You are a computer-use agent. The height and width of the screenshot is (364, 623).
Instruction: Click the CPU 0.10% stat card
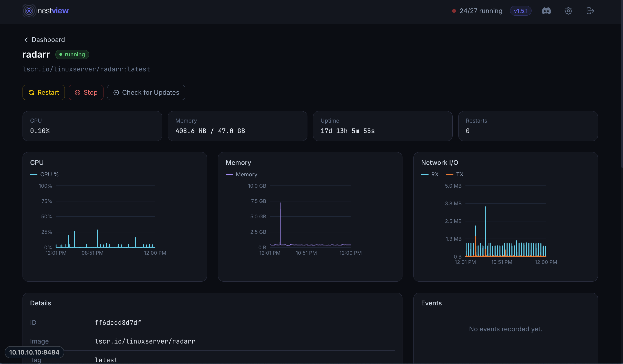[x=92, y=126]
